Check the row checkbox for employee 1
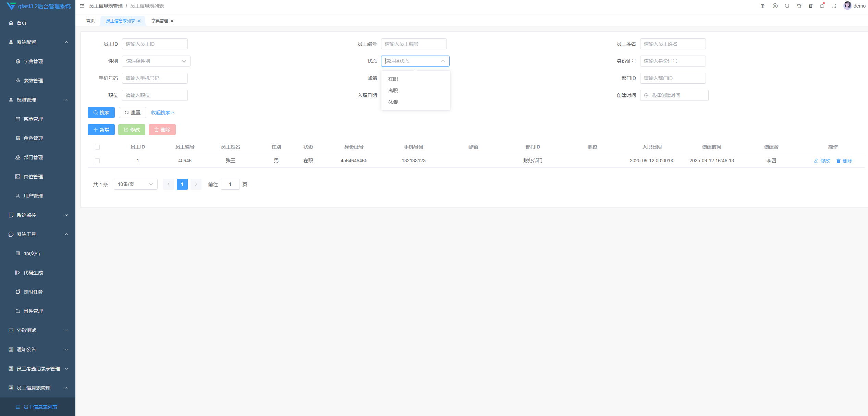868x416 pixels. click(x=97, y=161)
